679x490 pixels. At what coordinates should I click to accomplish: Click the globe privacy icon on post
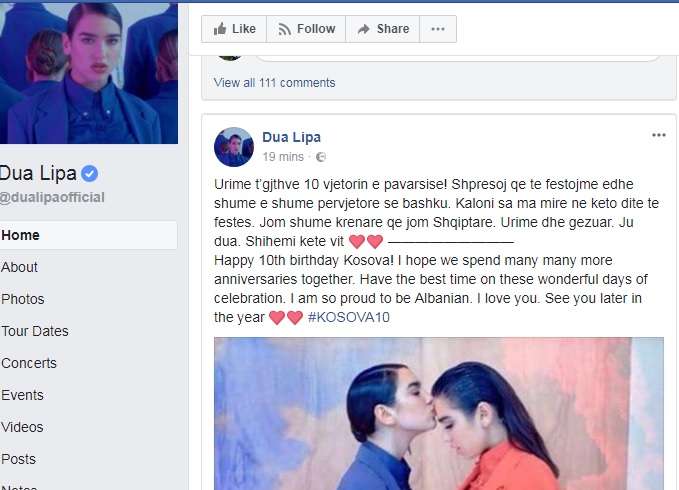pos(321,157)
